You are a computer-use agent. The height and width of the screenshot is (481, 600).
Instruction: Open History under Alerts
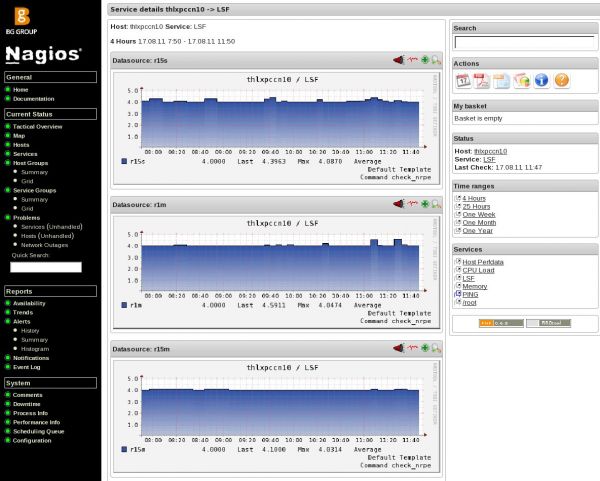pyautogui.click(x=31, y=330)
